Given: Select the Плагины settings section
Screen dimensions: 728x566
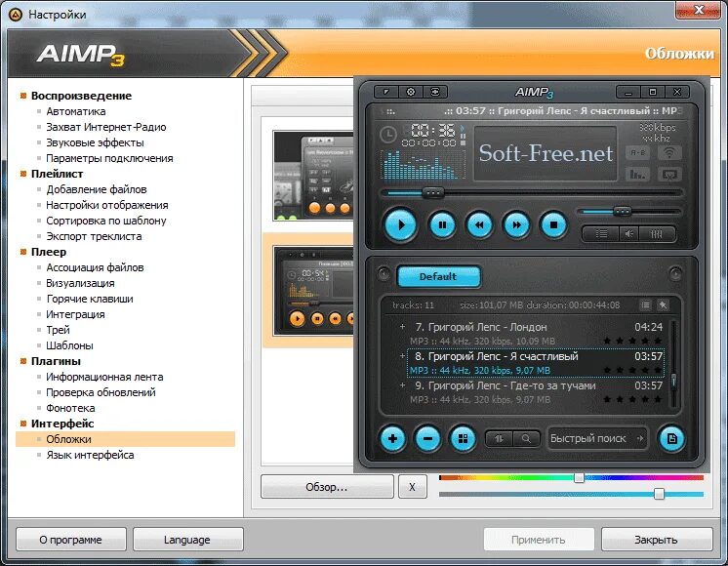Looking at the screenshot, I should (x=56, y=361).
